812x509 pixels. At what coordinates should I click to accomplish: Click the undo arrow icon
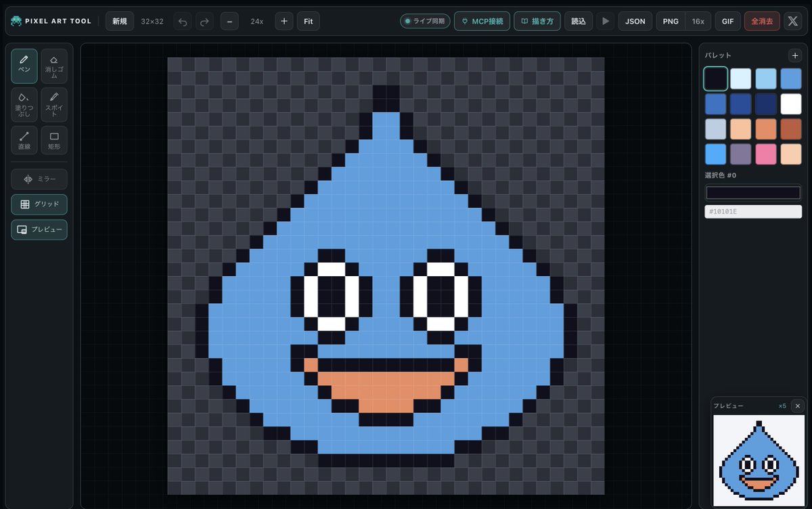(183, 21)
